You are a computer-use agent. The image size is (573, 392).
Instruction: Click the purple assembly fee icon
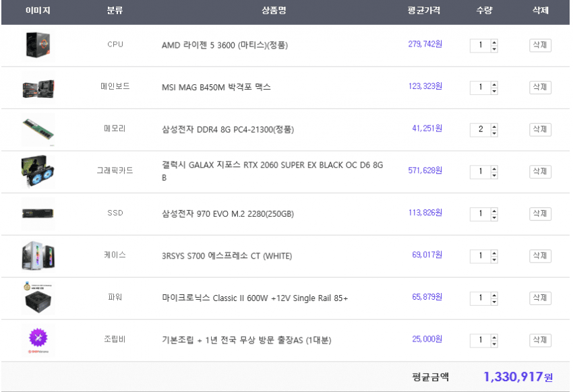(38, 339)
